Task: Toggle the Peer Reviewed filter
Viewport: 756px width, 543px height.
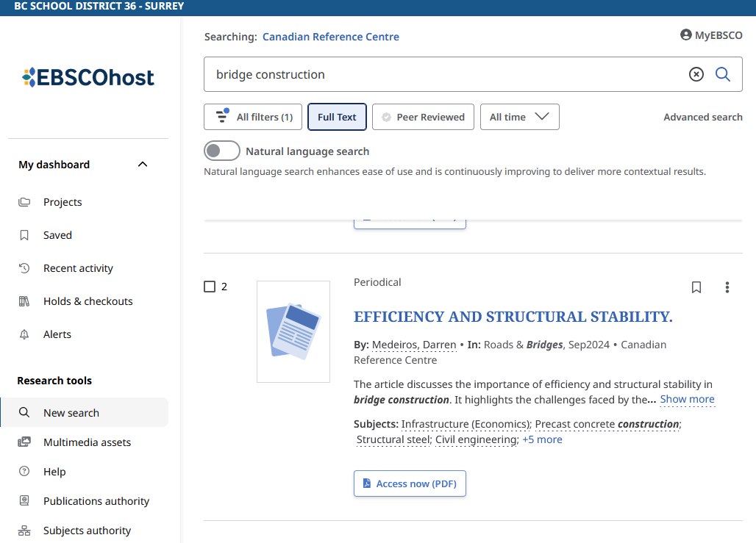Action: (423, 117)
